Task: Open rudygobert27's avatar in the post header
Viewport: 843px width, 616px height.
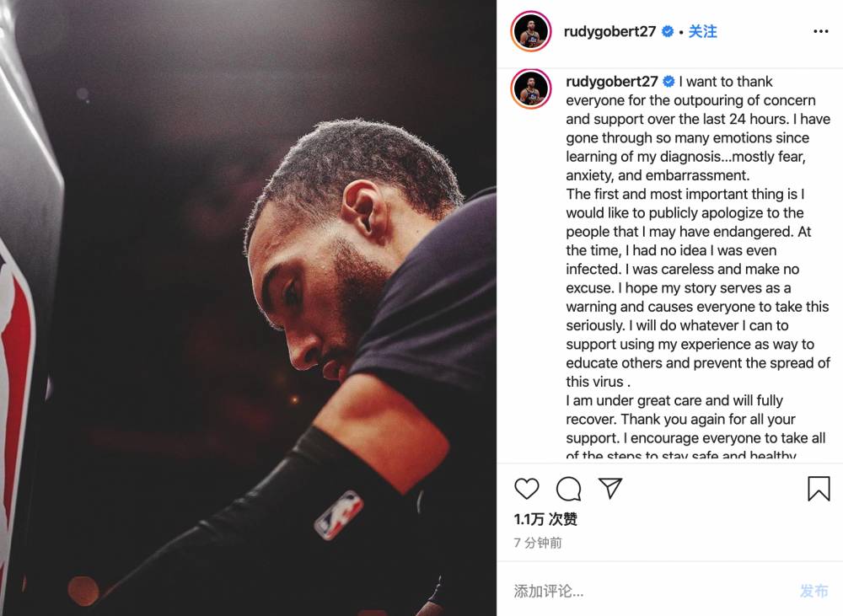Action: 530,31
